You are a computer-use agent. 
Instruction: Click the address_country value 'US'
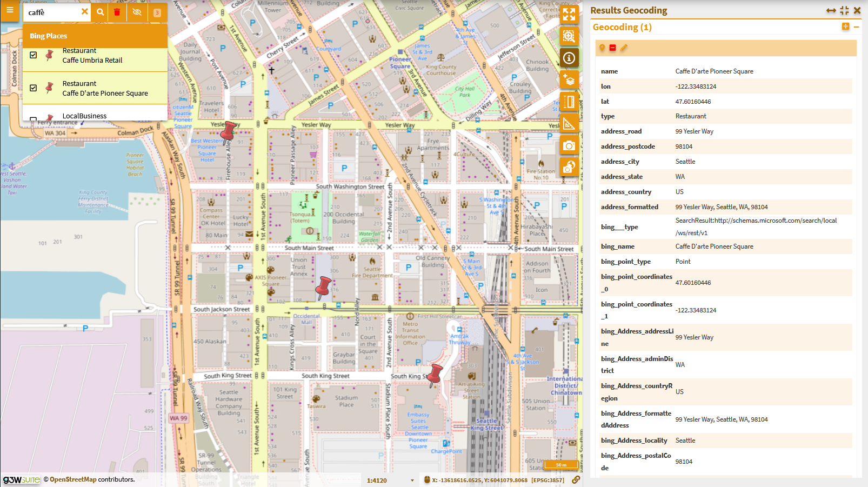679,192
